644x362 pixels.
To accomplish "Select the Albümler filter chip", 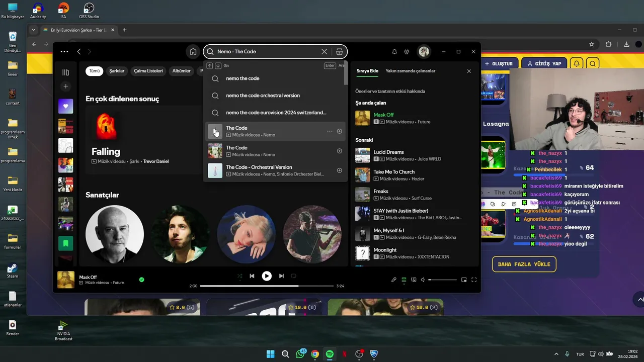I will click(181, 71).
